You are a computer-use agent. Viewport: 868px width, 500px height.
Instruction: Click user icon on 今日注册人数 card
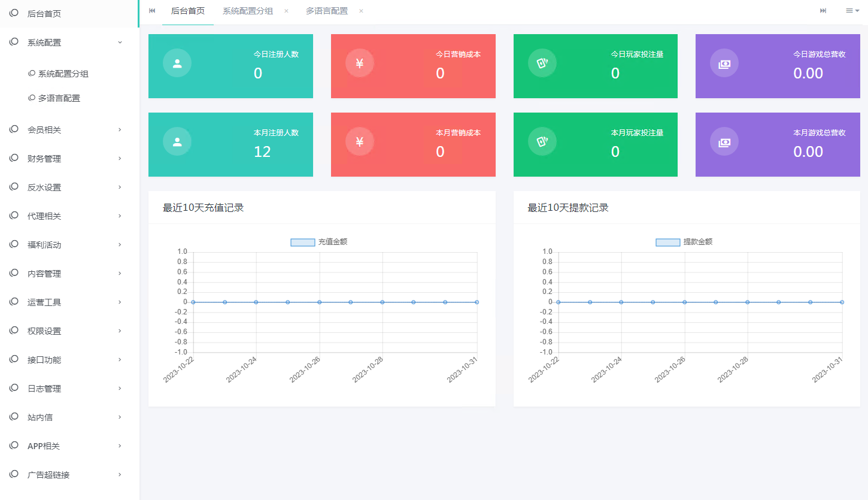(x=177, y=63)
